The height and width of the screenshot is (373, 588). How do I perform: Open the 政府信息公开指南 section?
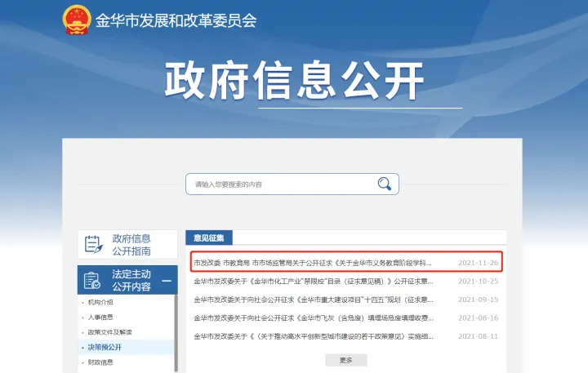[x=127, y=244]
